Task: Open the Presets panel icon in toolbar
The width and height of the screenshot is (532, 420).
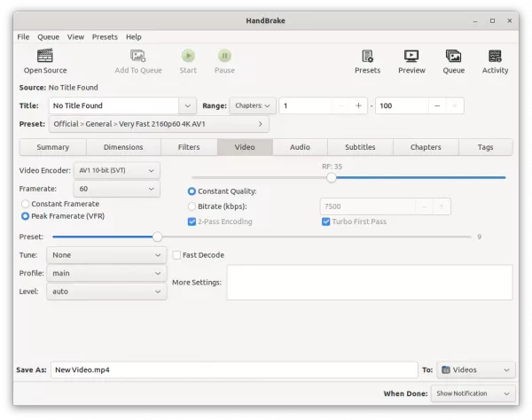Action: (367, 56)
